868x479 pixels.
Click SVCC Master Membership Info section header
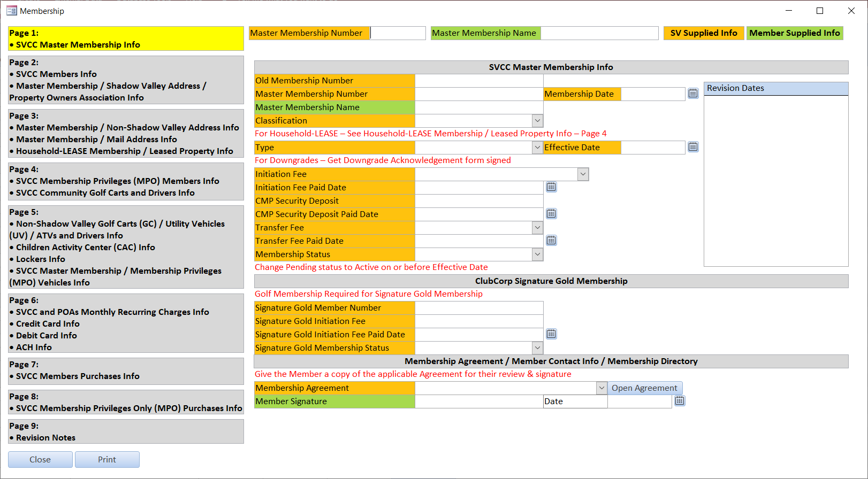pos(551,67)
